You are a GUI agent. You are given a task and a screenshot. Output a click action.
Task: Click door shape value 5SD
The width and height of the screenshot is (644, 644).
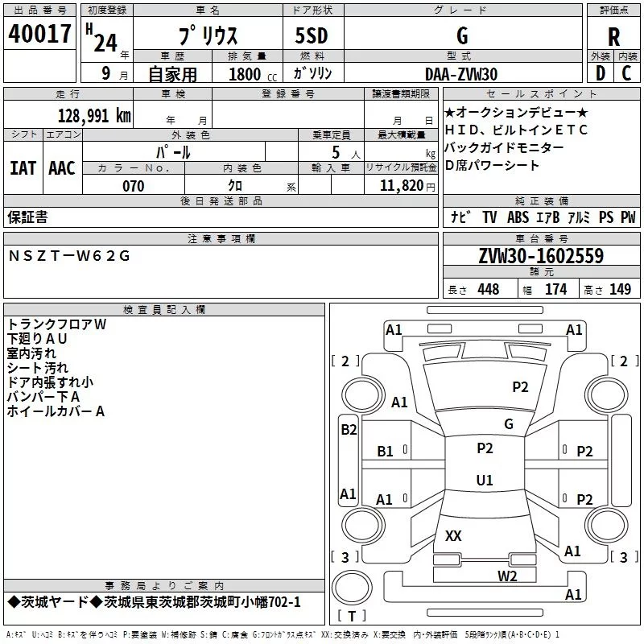coord(312,35)
